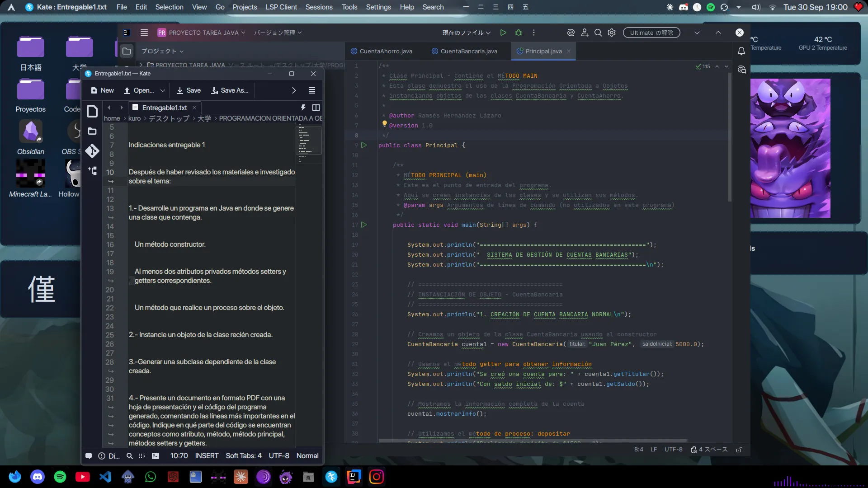
Task: Click the Ultimate の解除 button
Action: (651, 33)
